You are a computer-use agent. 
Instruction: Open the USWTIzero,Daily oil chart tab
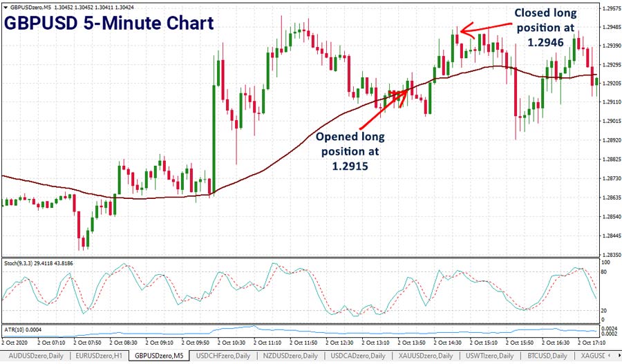(x=491, y=356)
